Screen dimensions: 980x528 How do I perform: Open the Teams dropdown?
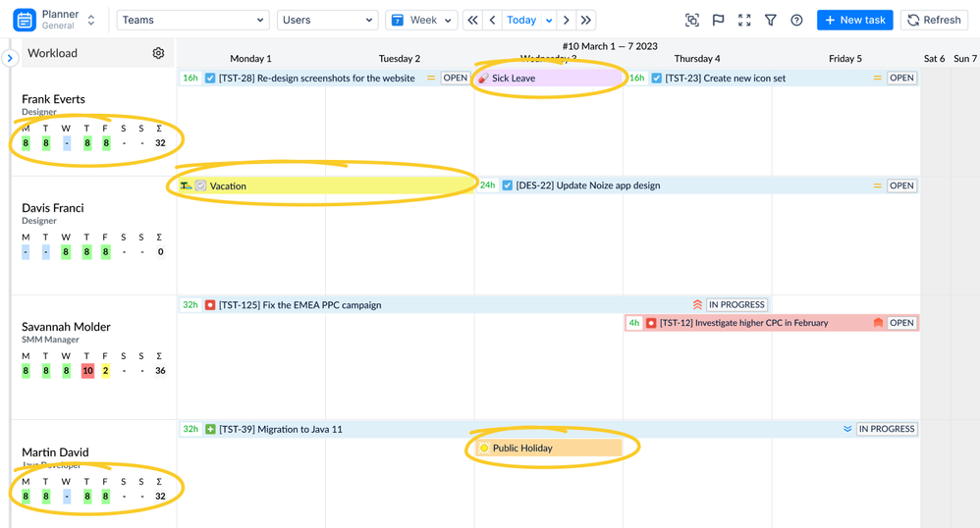192,20
